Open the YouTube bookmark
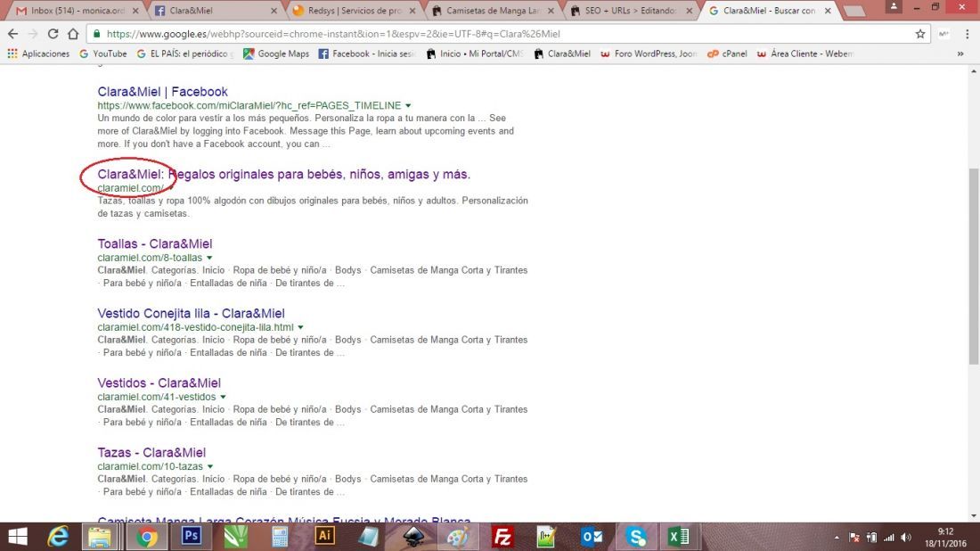980x551 pixels. tap(103, 53)
